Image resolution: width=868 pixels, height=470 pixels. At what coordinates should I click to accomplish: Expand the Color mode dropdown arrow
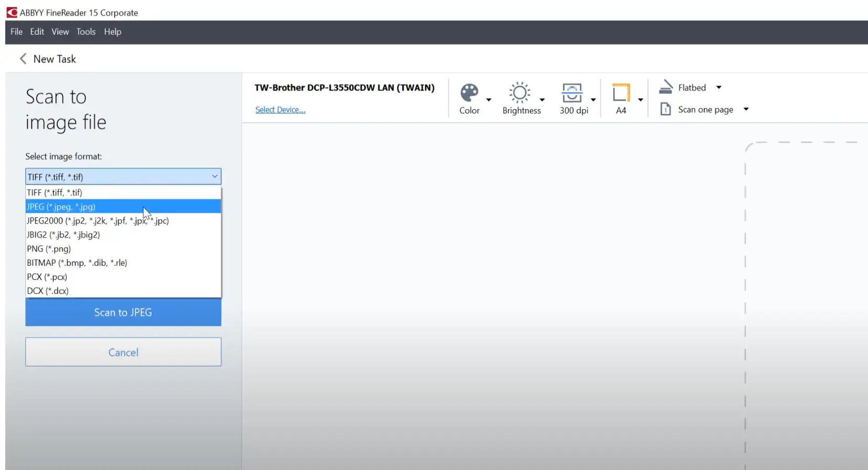(489, 100)
